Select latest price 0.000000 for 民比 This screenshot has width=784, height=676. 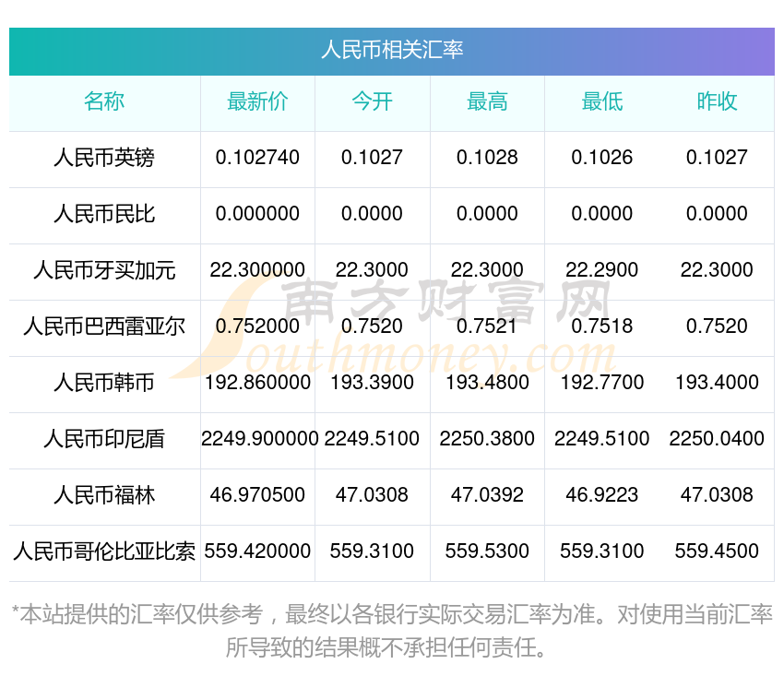click(x=257, y=214)
